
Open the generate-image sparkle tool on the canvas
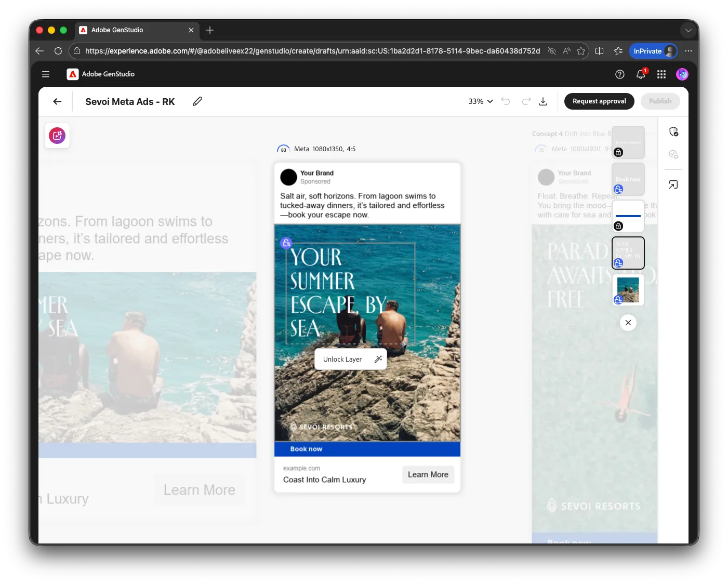57,136
